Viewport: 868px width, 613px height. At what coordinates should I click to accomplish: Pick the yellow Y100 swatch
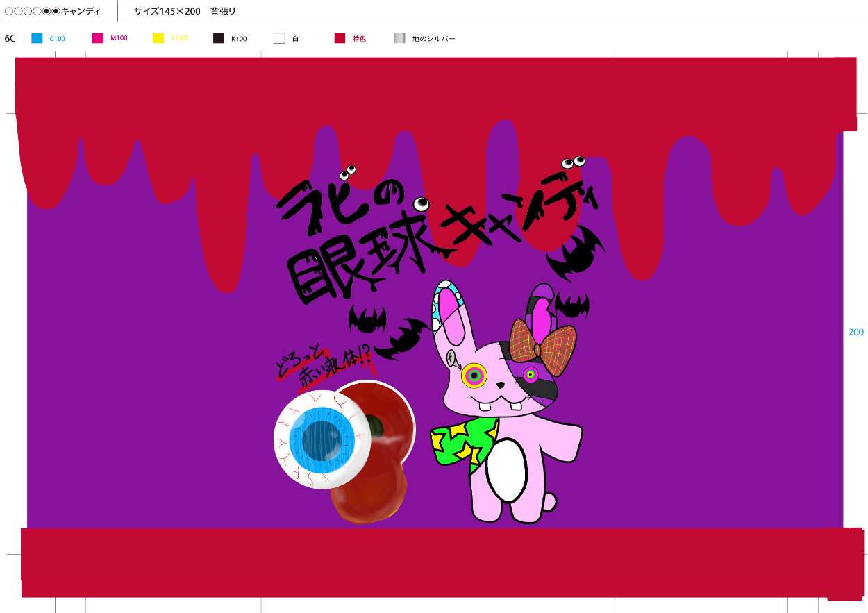pyautogui.click(x=158, y=39)
